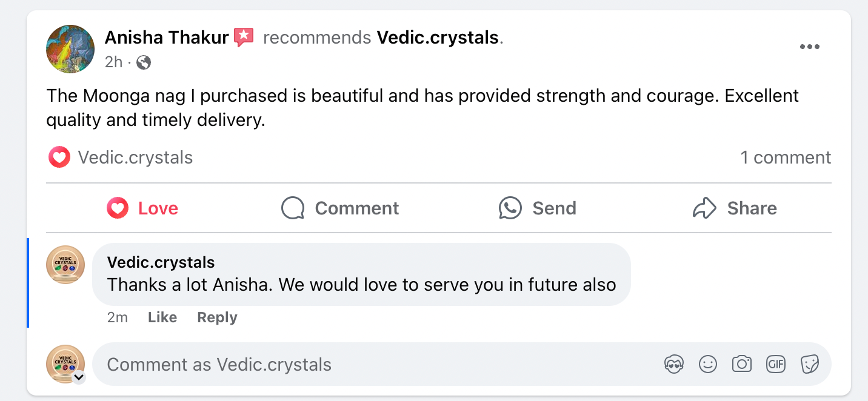Open the Vedic.crystals page link in header
Viewport: 868px width, 401px height.
click(x=438, y=38)
